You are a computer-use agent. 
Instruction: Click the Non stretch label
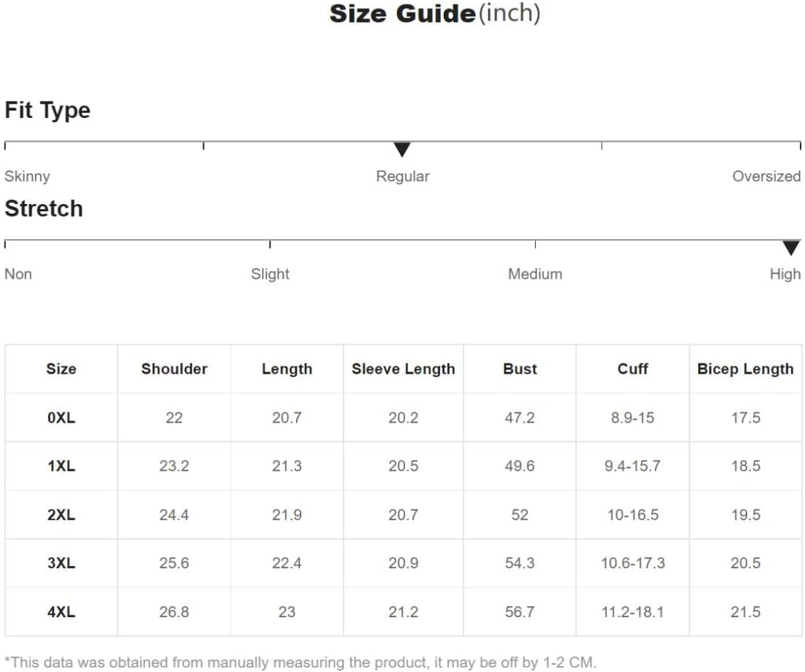[19, 274]
